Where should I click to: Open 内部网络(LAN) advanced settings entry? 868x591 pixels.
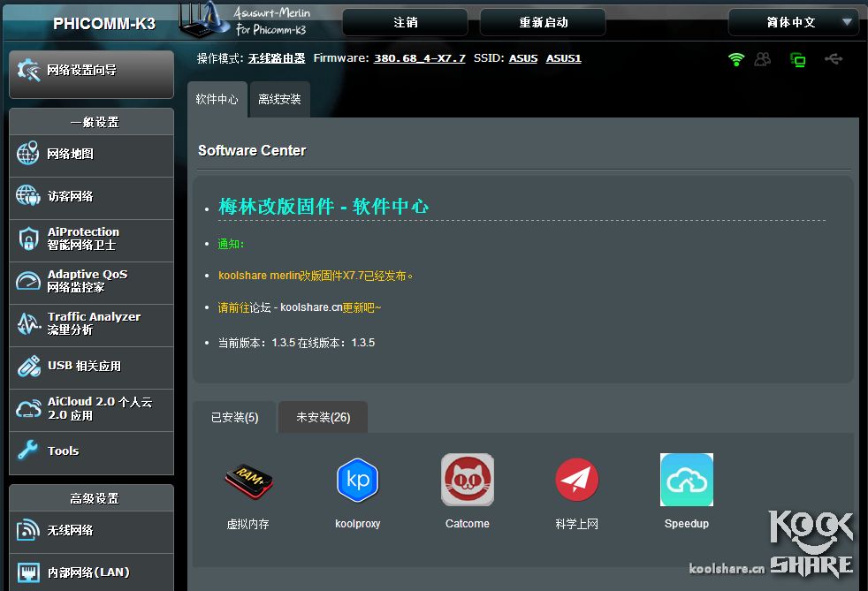coord(91,572)
